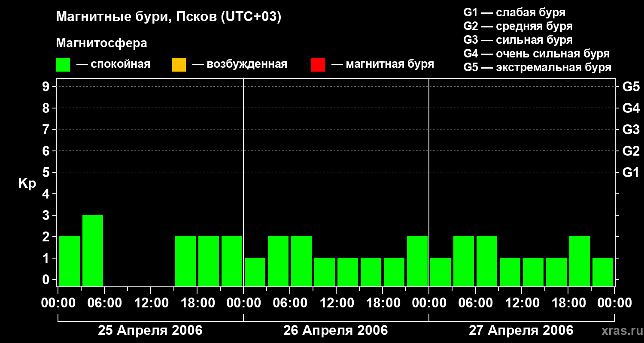The image size is (644, 343).
Task: Click the 15:00–18:00 bar on 26 April
Action: (371, 272)
